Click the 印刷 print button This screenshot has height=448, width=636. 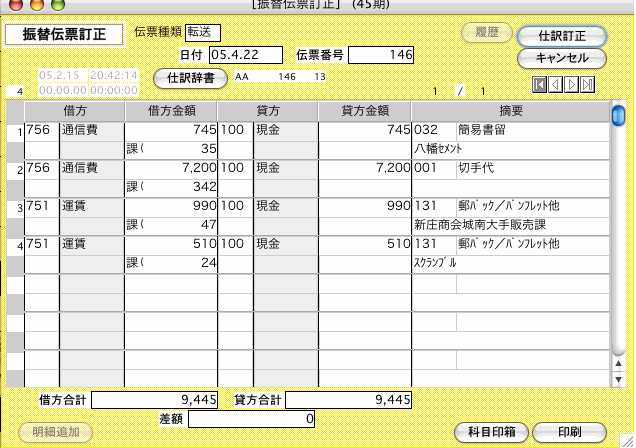pyautogui.click(x=569, y=432)
